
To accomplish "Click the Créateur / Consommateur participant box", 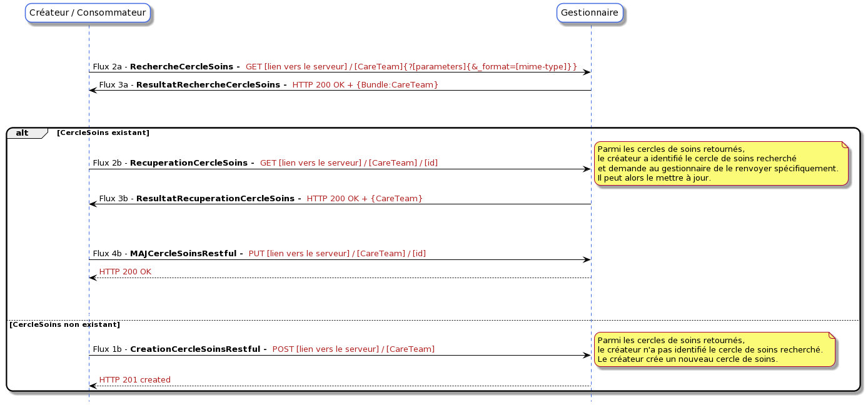I will tap(88, 12).
